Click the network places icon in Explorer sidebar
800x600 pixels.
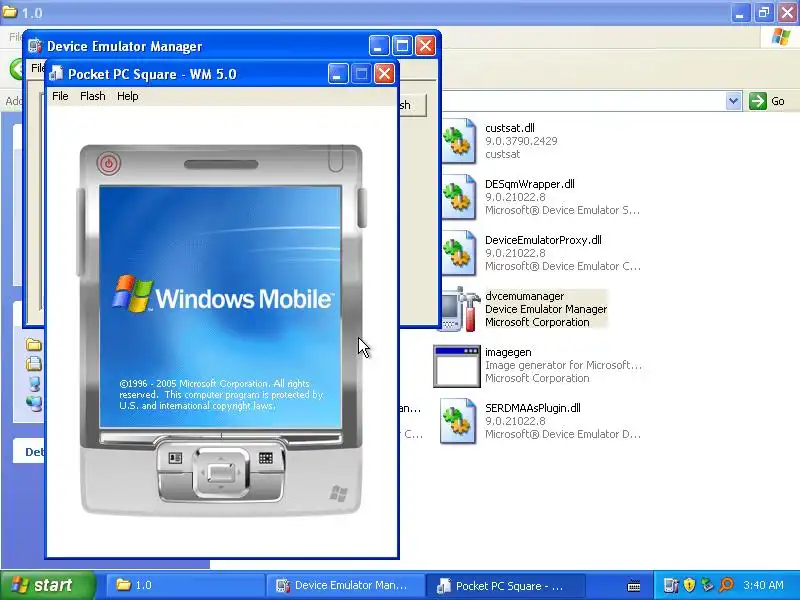tap(34, 403)
